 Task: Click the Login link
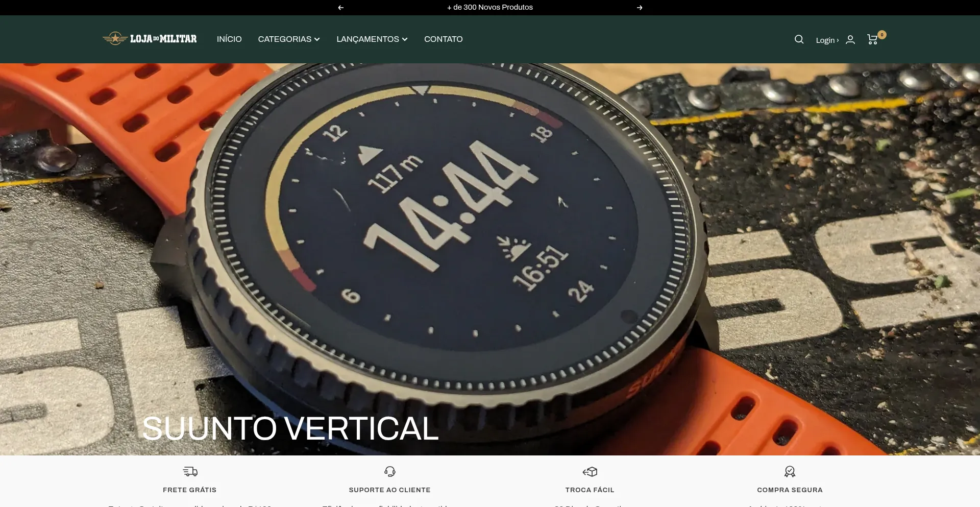(x=827, y=40)
